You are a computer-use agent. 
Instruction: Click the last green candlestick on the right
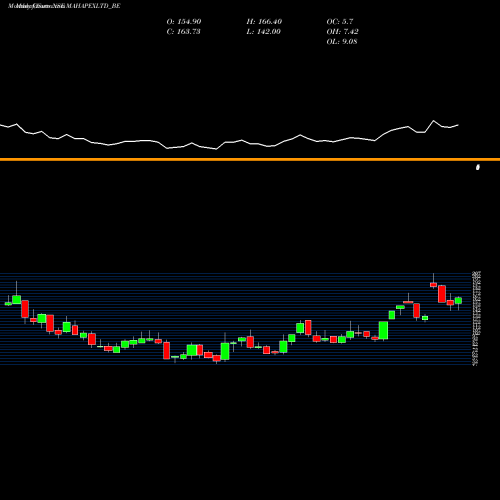458,300
